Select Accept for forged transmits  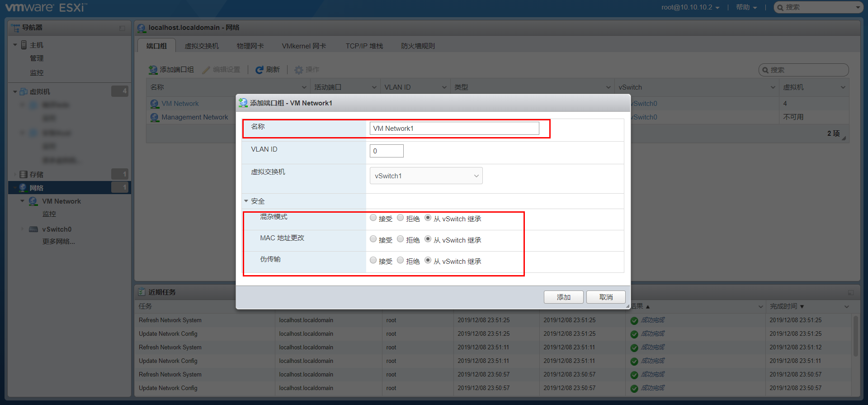[x=373, y=260]
